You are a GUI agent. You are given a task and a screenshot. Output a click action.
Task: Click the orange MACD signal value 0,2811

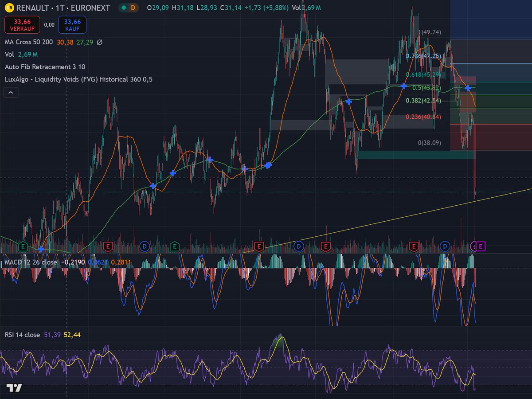[121, 262]
